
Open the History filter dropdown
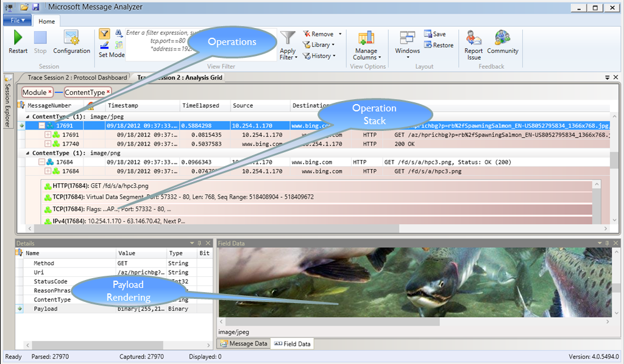(319, 56)
